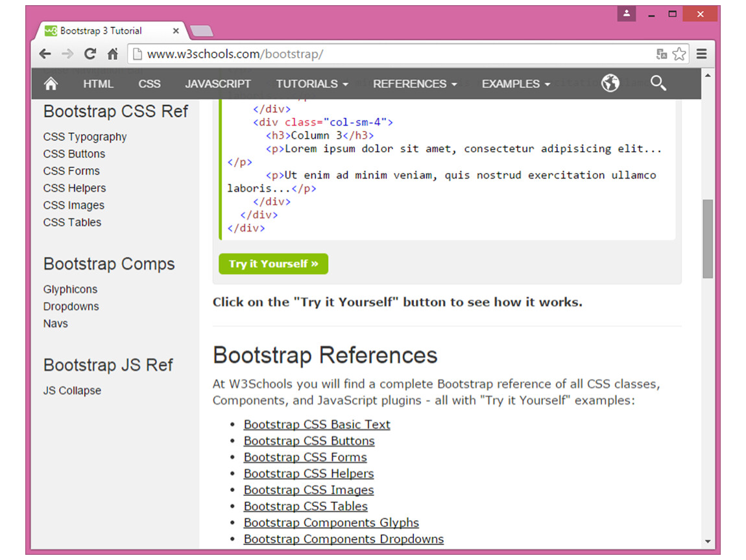Open the globe translate icon
The image size is (746, 560).
pos(610,83)
